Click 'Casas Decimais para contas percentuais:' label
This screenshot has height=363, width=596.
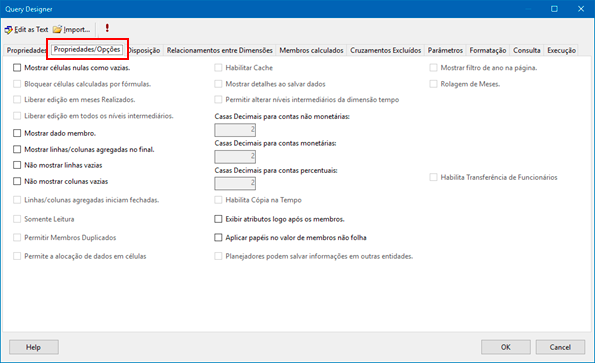pyautogui.click(x=276, y=170)
